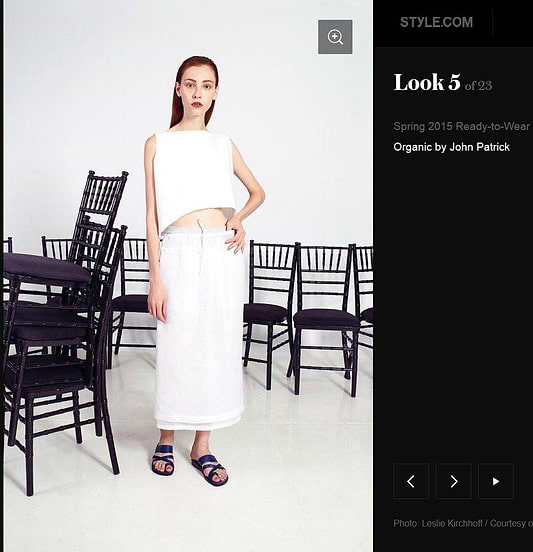This screenshot has width=533, height=552.
Task: Open the STYLE.COM logo link
Action: tap(436, 22)
